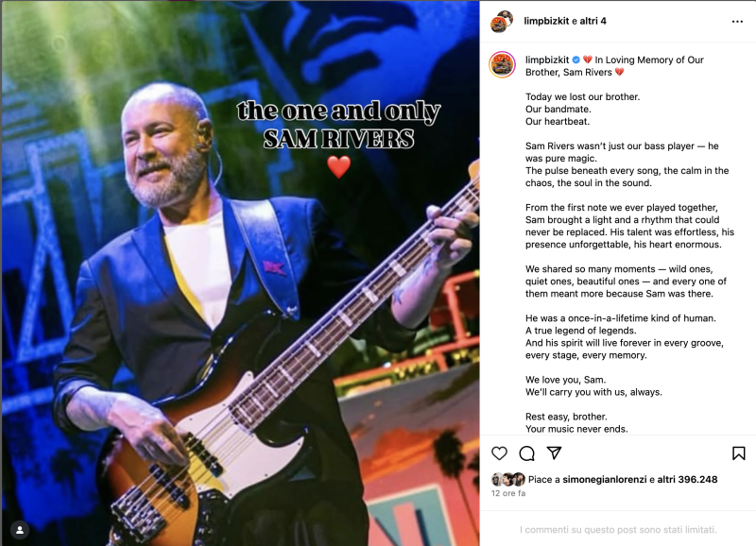Open comments via the speech bubble icon
Screen dimensions: 756x546
[x=526, y=453]
